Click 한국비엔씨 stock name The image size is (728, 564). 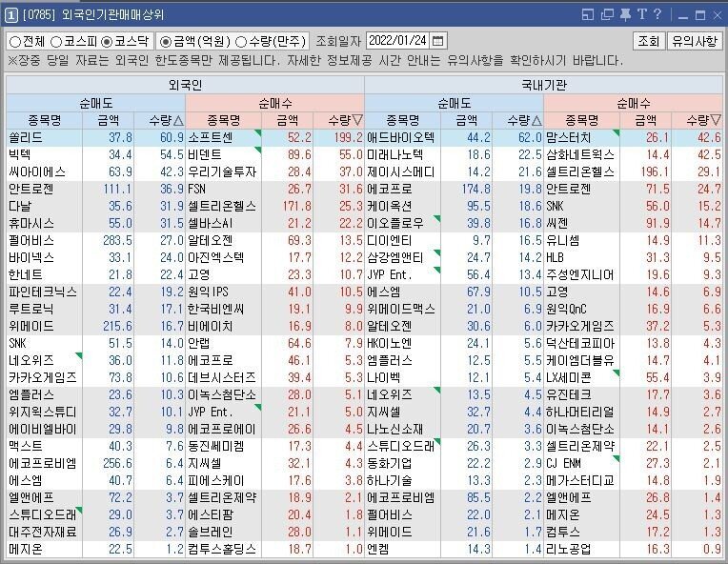216,310
